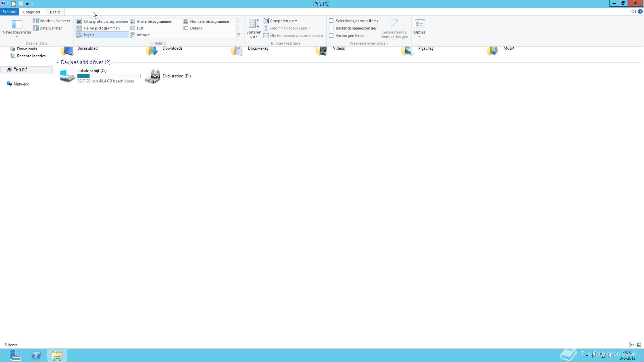Show Verborgen items checkbox
Viewport: 644px width, 362px height.
click(x=331, y=36)
